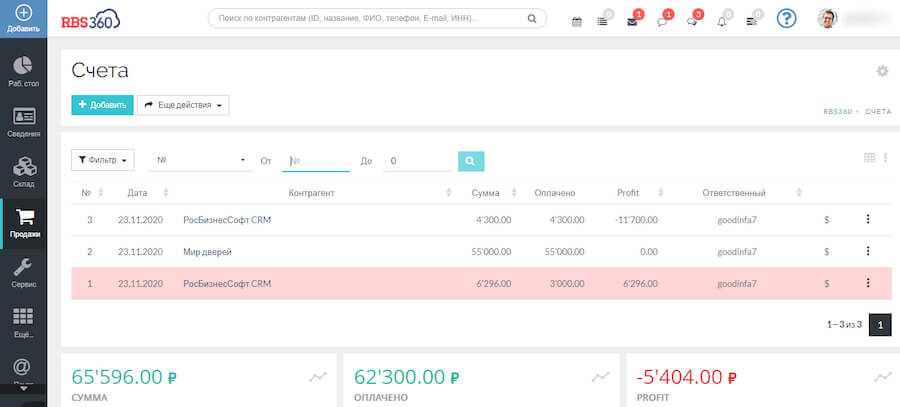Click the table grid view icon
The image size is (900, 407).
[x=869, y=158]
